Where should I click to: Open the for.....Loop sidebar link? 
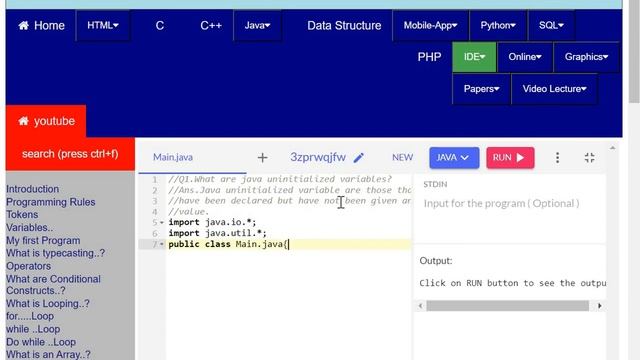pos(30,316)
